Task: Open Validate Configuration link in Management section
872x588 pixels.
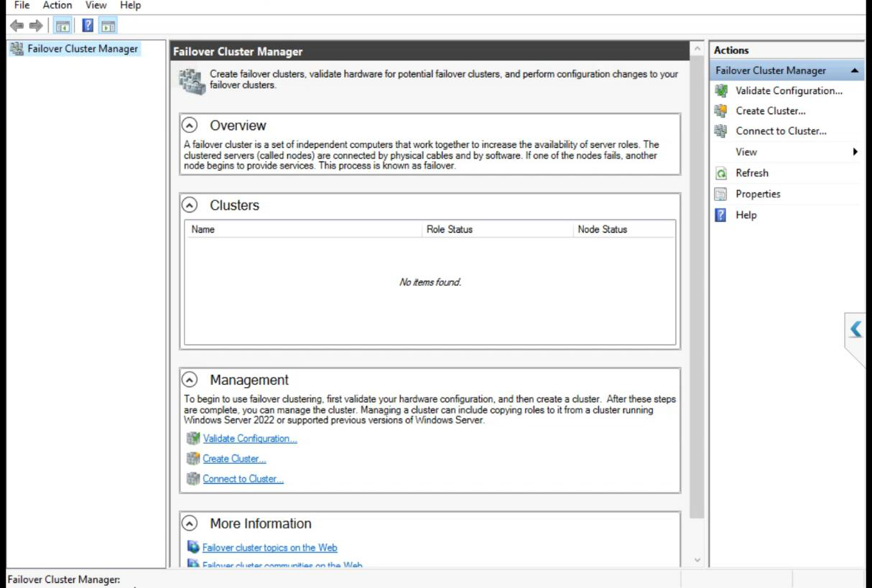Action: point(250,439)
